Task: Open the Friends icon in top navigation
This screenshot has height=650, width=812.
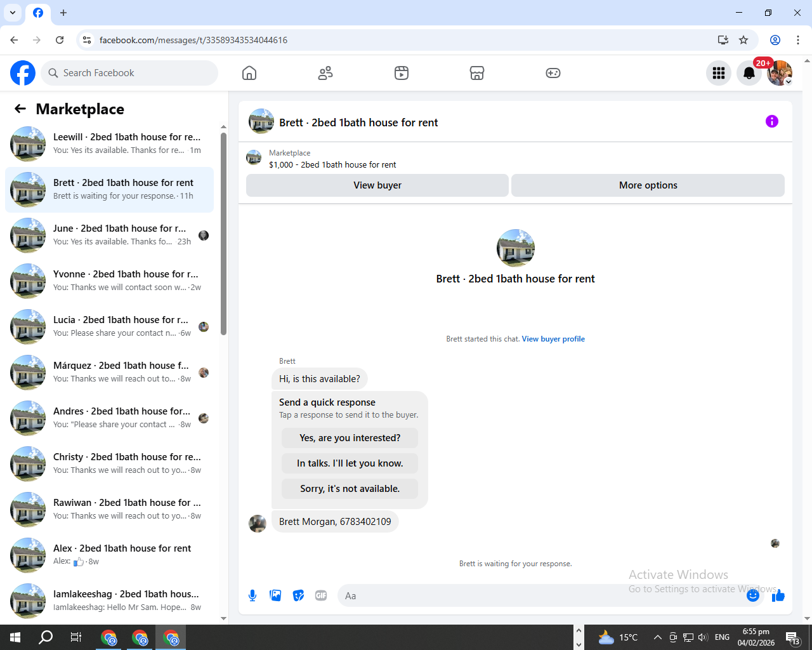Action: click(x=325, y=73)
